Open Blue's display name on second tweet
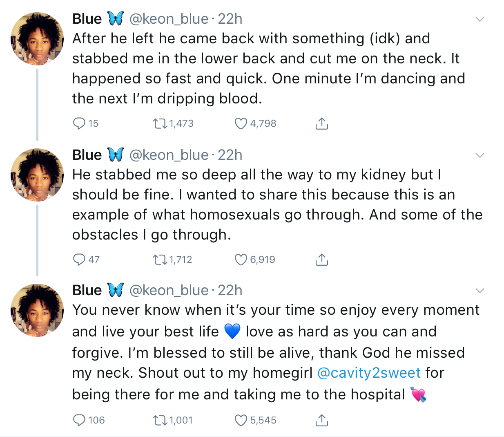 tap(87, 155)
